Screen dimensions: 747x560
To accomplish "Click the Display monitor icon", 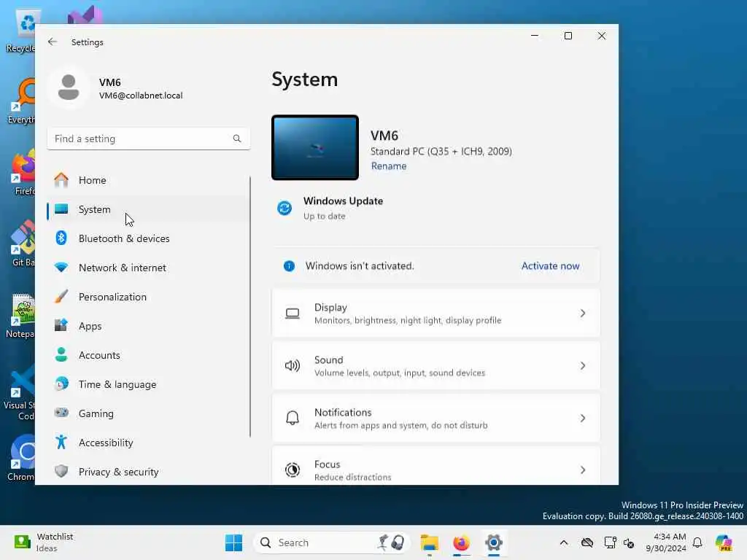I will (292, 314).
